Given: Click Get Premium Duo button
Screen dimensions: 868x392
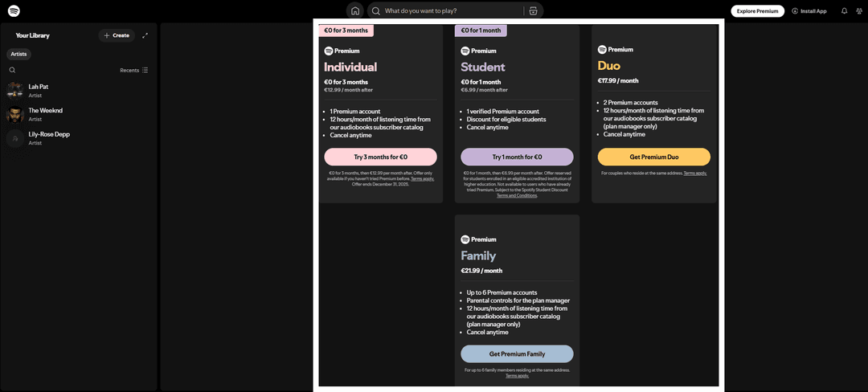Looking at the screenshot, I should click(653, 157).
